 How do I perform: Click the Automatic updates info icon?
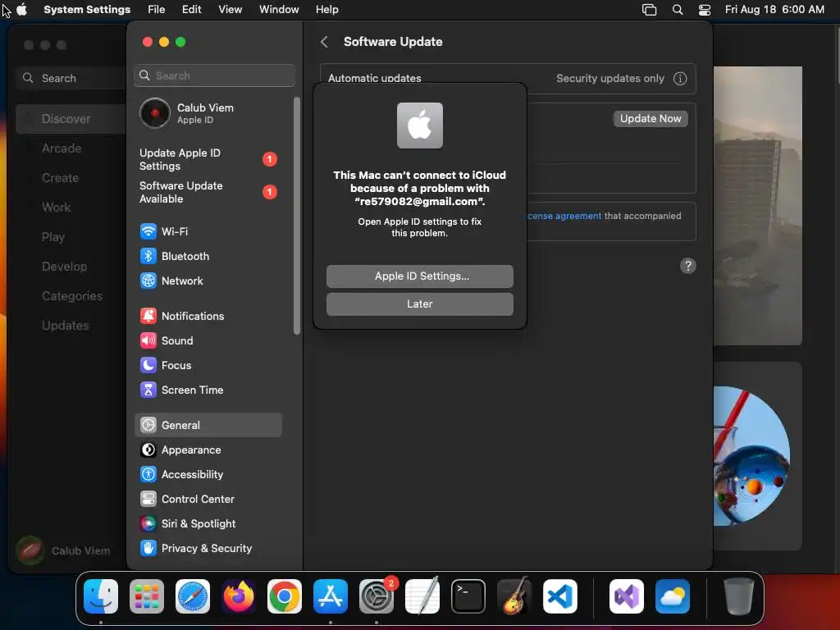coord(680,79)
